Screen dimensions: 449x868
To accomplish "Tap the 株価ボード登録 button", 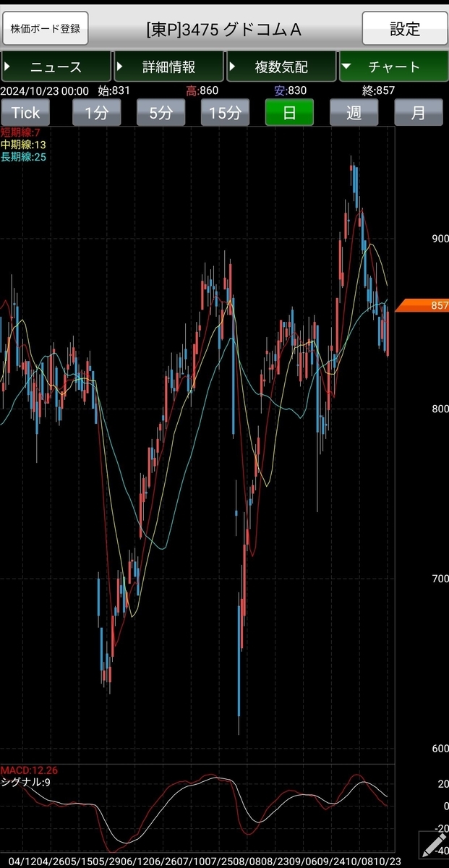I will pos(46,30).
